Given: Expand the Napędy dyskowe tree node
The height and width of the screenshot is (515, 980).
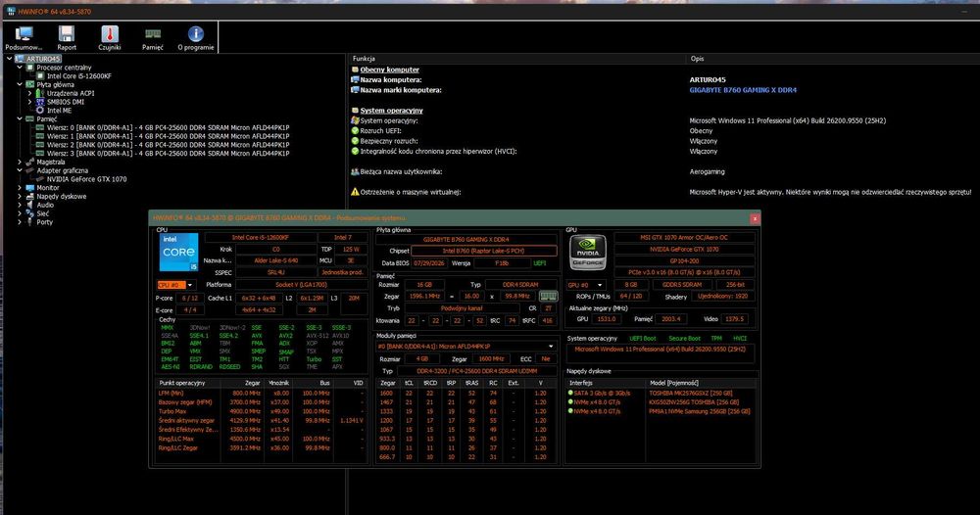Looking at the screenshot, I should [20, 196].
